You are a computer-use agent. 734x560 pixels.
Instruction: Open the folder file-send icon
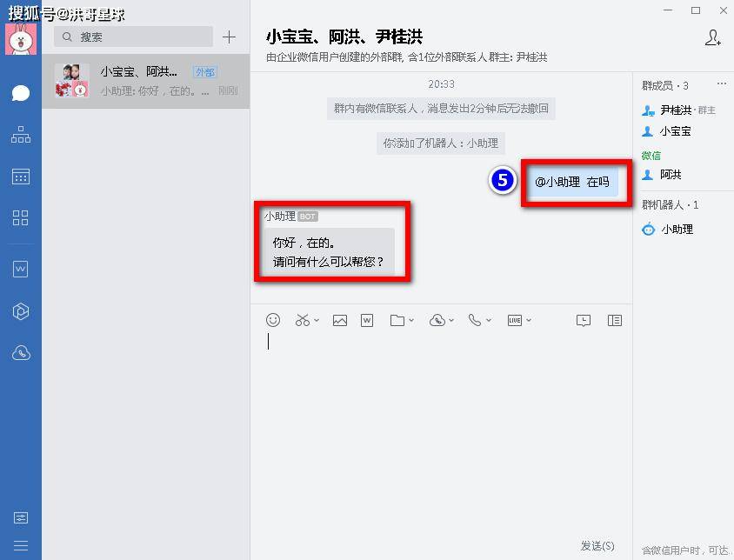pyautogui.click(x=397, y=320)
